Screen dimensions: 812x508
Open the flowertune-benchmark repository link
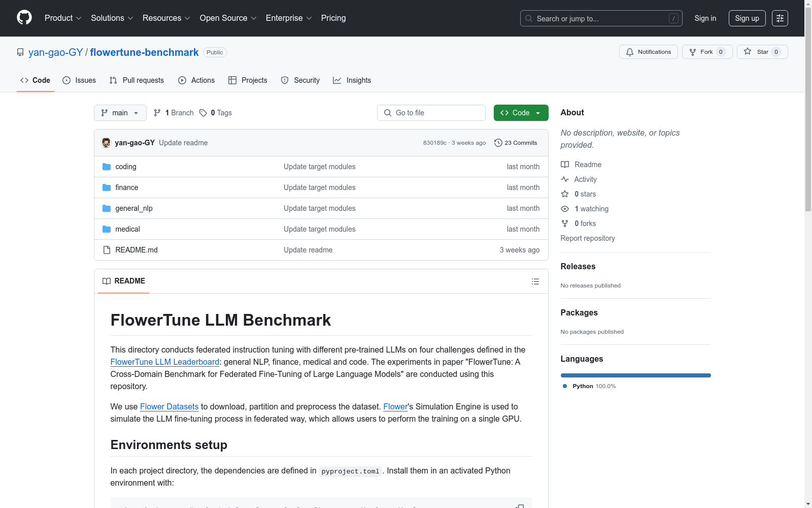144,52
